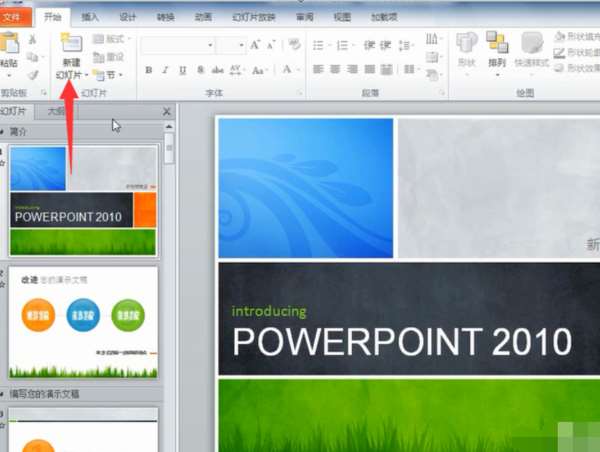Switch to the Slide Show (幻灯片放映) tab
Viewport: 600px width, 452px height.
pyautogui.click(x=254, y=17)
